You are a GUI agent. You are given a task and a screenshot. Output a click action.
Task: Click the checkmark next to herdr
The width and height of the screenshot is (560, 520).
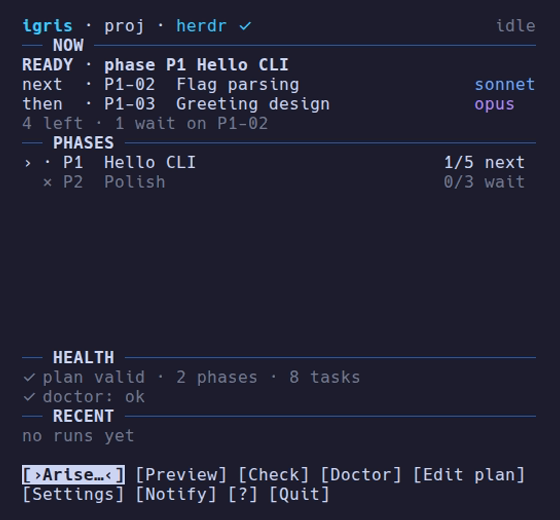(245, 26)
